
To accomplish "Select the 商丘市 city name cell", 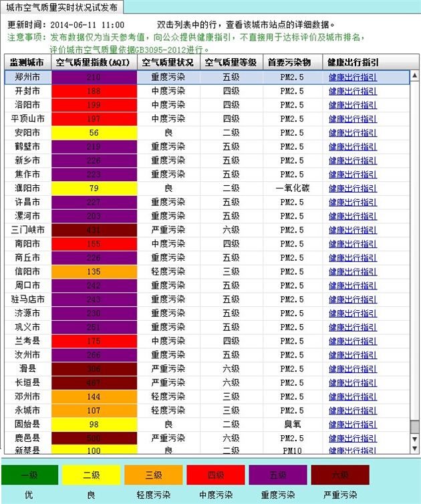I will click(28, 257).
